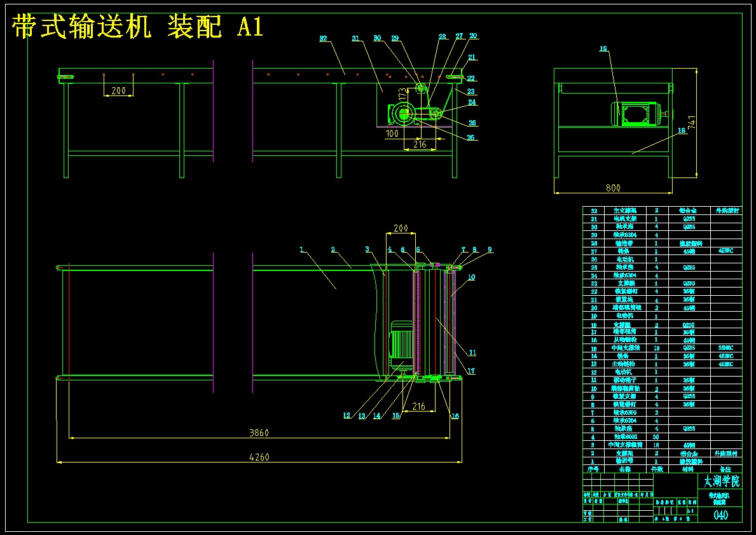
Task: Click the drawing title 带式输送机 装配 A1
Action: point(138,27)
